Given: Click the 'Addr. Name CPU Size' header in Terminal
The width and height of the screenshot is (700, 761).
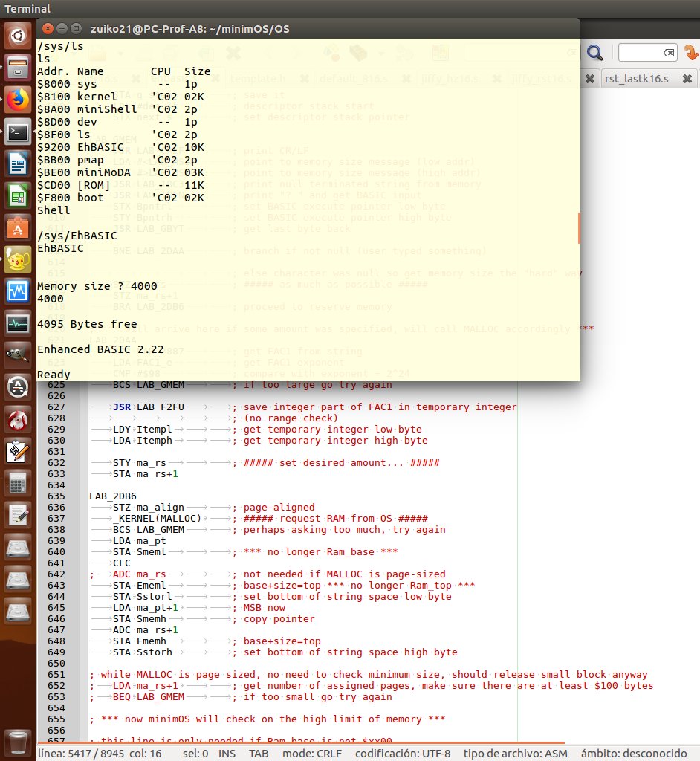Looking at the screenshot, I should click(x=124, y=71).
